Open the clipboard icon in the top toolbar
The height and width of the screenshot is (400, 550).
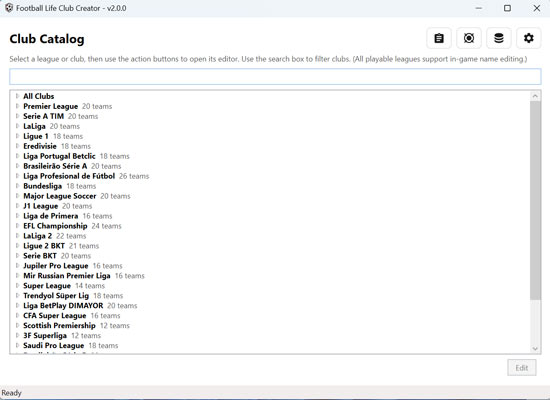[439, 38]
